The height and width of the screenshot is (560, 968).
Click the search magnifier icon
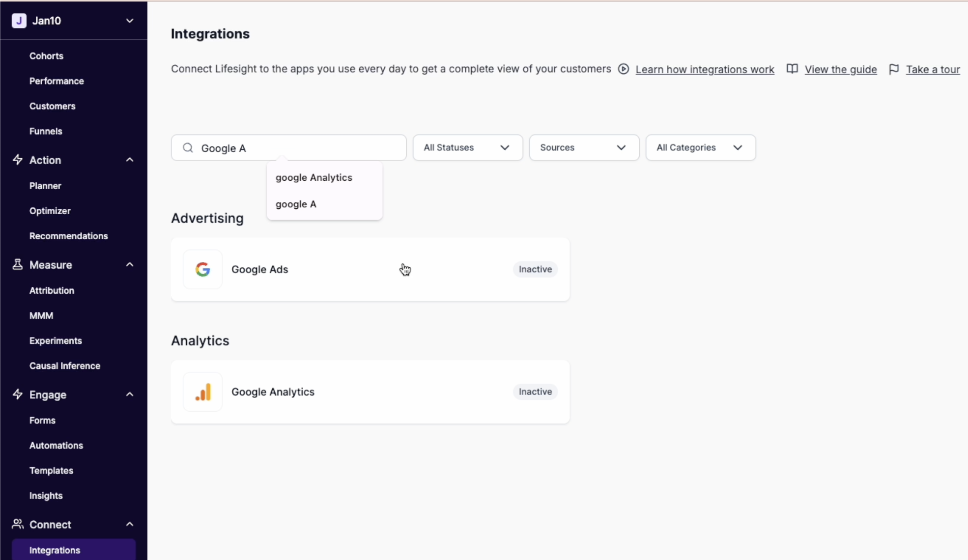[x=188, y=148]
